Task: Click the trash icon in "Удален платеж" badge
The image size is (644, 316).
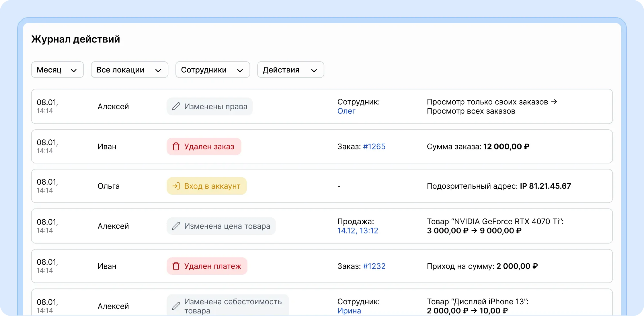Action: point(176,266)
